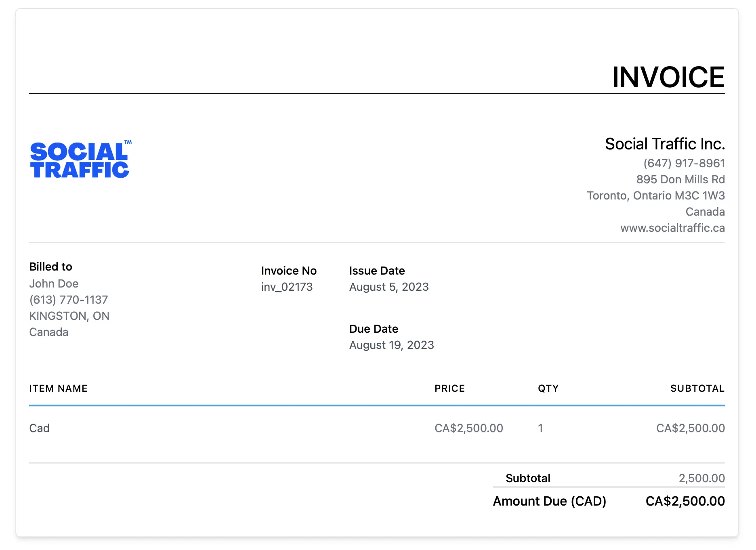Click the Amount Due (CAD) label
The height and width of the screenshot is (550, 756).
tap(549, 501)
